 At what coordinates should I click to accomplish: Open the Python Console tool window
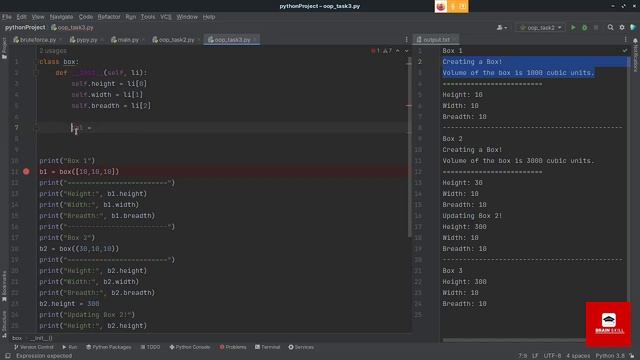coord(189,347)
